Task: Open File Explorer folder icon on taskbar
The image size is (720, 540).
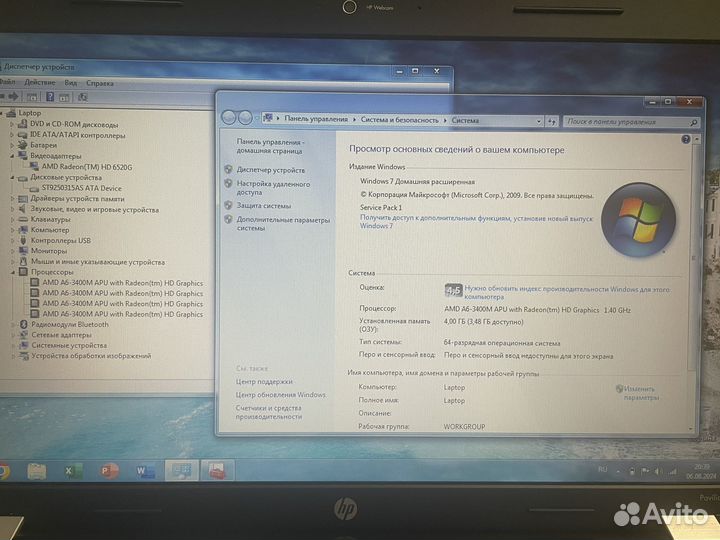Action: 36,472
